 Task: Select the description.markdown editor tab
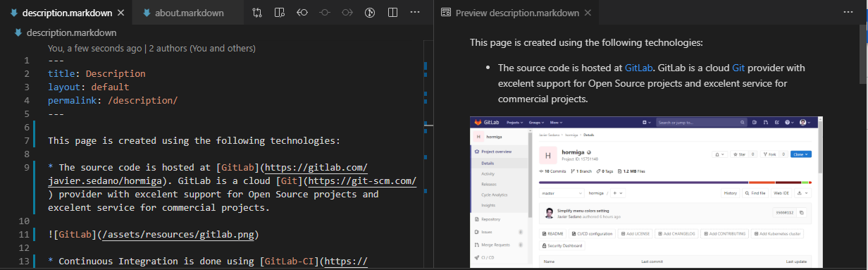pyautogui.click(x=66, y=13)
